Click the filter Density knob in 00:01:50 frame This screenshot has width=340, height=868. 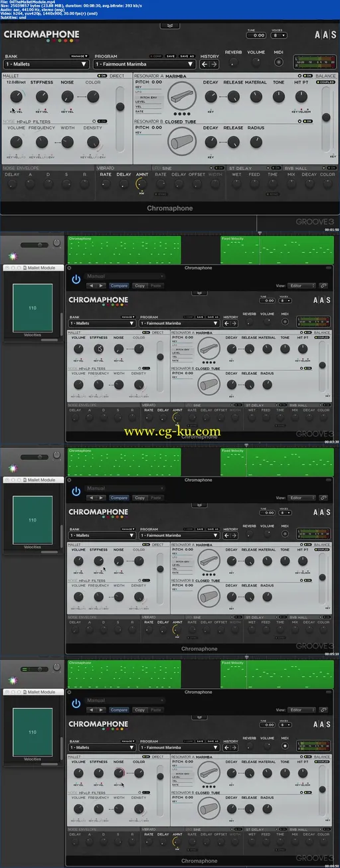(93, 141)
